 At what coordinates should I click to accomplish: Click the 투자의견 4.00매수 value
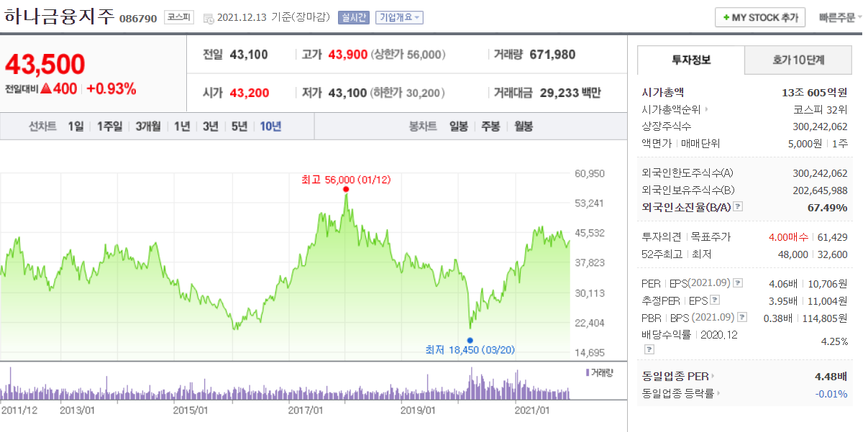point(789,237)
